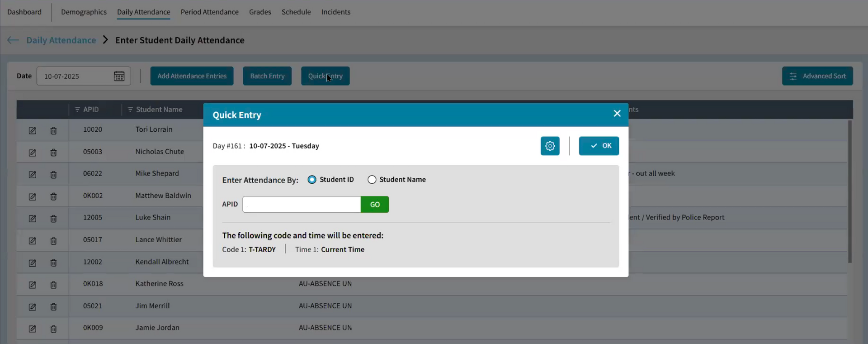Image resolution: width=868 pixels, height=344 pixels.
Task: Click Jim Merrill's AU-ABSENCE UN code
Action: (x=325, y=306)
